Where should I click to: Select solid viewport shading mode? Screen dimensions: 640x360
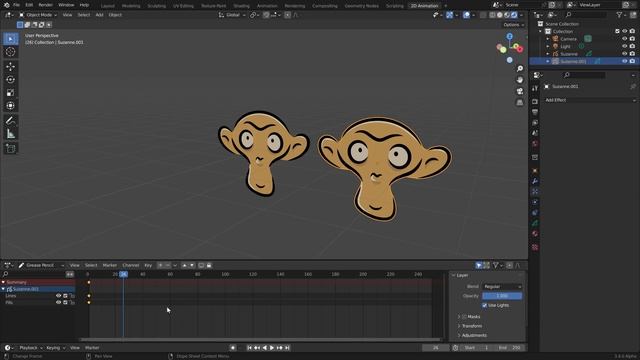(500, 15)
